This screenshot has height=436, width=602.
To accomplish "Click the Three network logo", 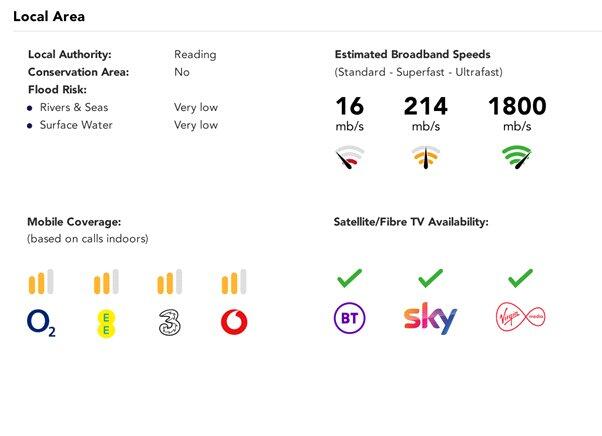I will click(x=169, y=322).
